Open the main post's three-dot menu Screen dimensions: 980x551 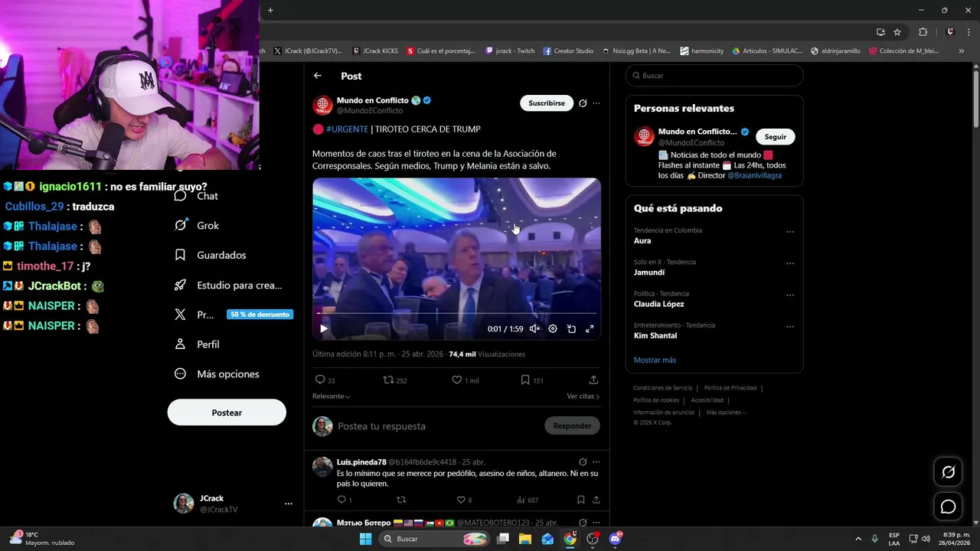pos(596,103)
